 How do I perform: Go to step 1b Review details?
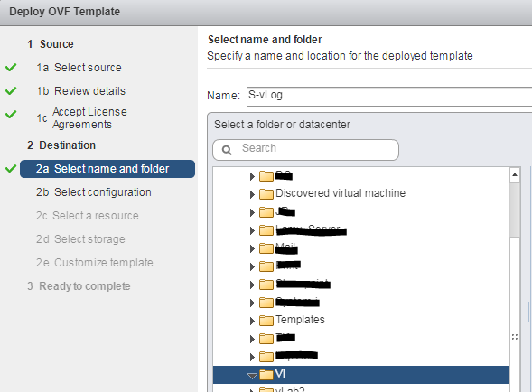(81, 91)
